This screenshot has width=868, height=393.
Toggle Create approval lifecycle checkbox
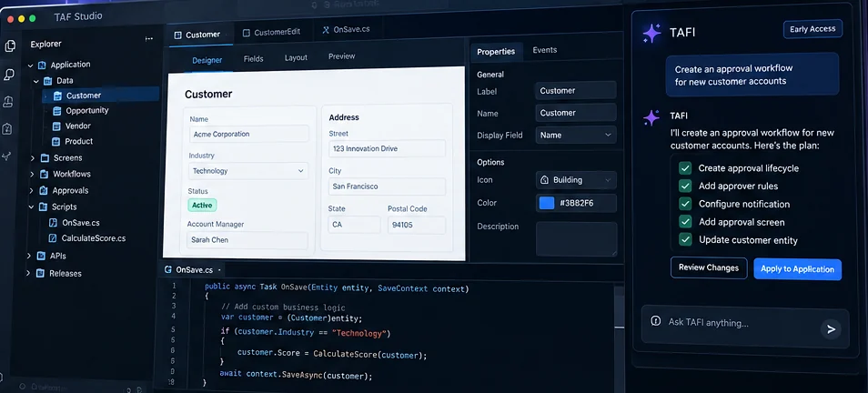point(685,168)
